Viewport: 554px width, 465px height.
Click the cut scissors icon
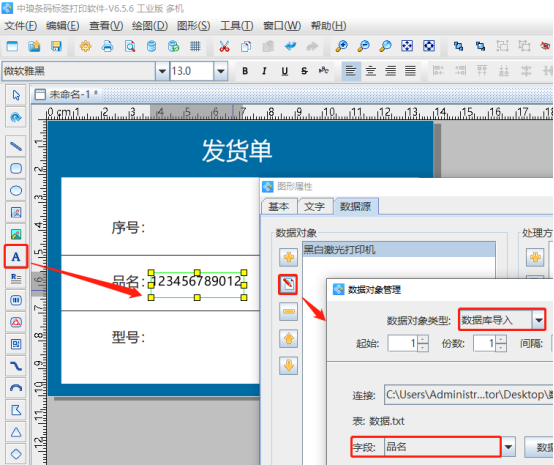pos(224,46)
